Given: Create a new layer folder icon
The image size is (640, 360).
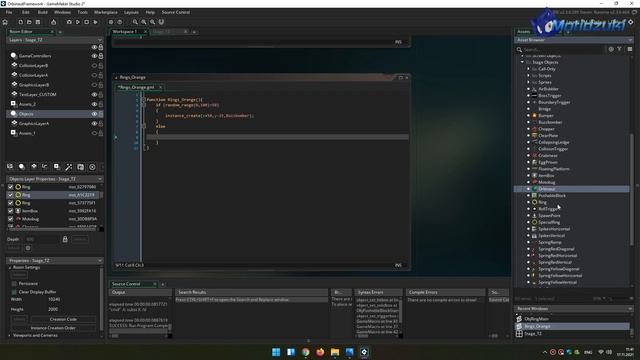Looking at the screenshot, I should [x=80, y=167].
